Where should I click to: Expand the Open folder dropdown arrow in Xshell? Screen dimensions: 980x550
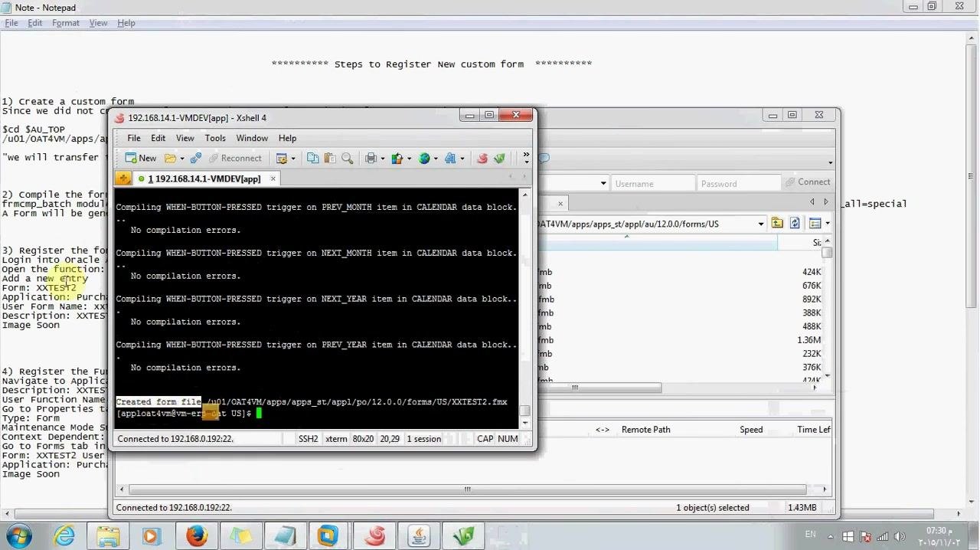point(181,159)
